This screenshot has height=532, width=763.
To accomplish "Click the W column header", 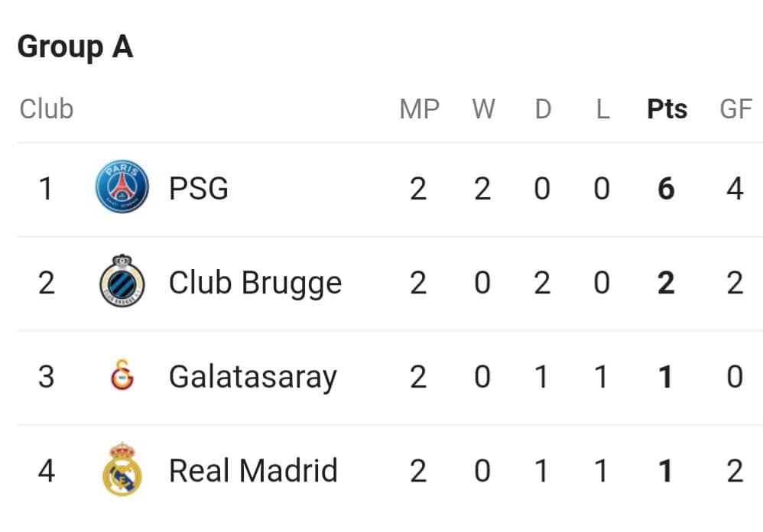I will pyautogui.click(x=483, y=109).
